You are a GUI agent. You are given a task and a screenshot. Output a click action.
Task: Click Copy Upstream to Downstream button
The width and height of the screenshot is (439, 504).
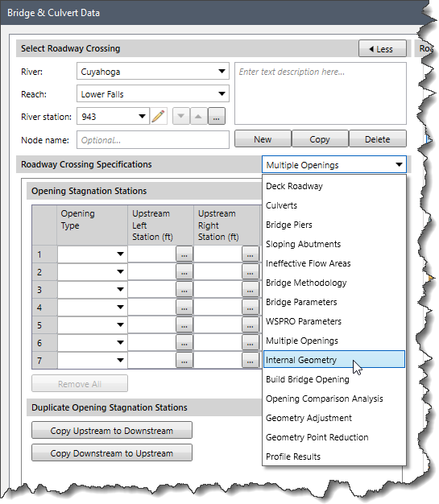pyautogui.click(x=112, y=430)
